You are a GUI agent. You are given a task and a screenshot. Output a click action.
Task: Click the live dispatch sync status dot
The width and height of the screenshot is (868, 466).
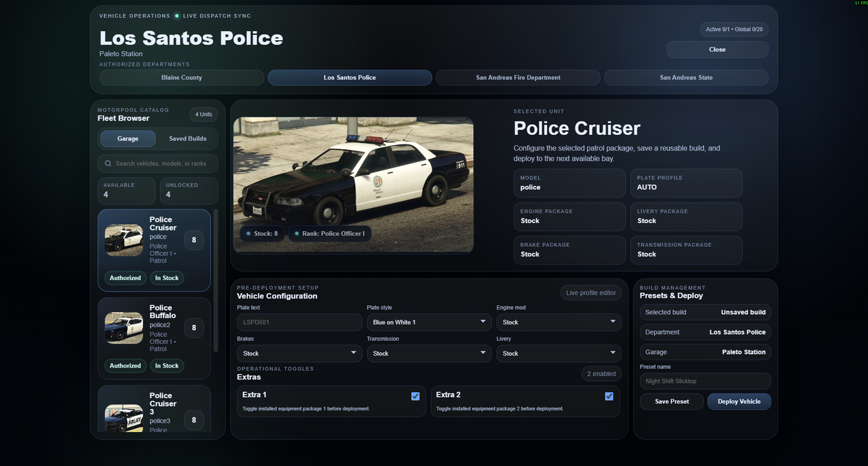tap(176, 16)
